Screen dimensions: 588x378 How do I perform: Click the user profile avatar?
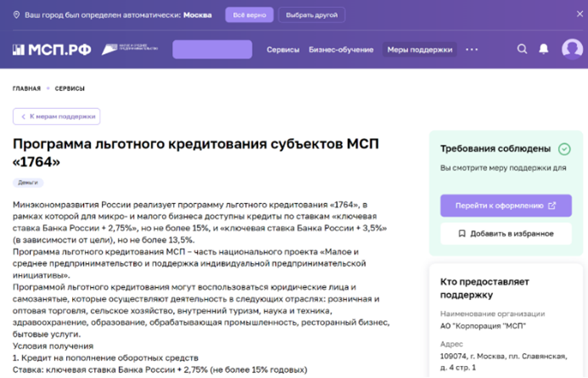(x=572, y=49)
